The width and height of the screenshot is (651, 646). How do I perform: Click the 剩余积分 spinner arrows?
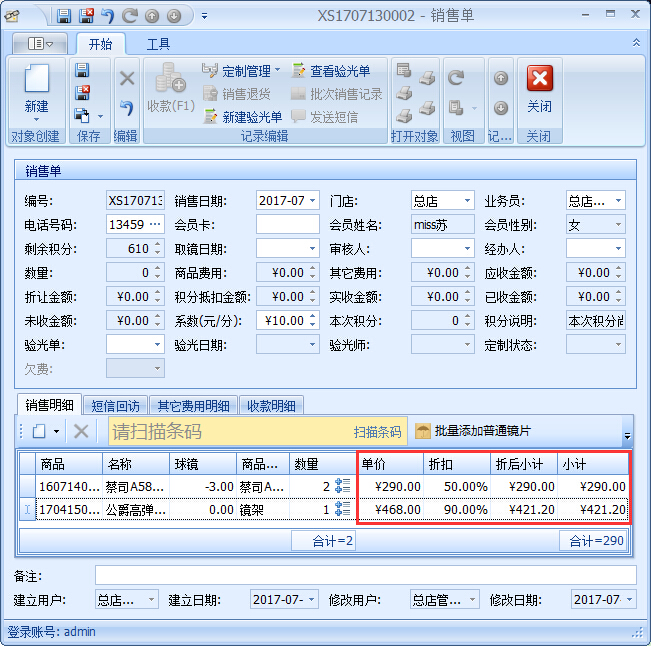pyautogui.click(x=158, y=249)
